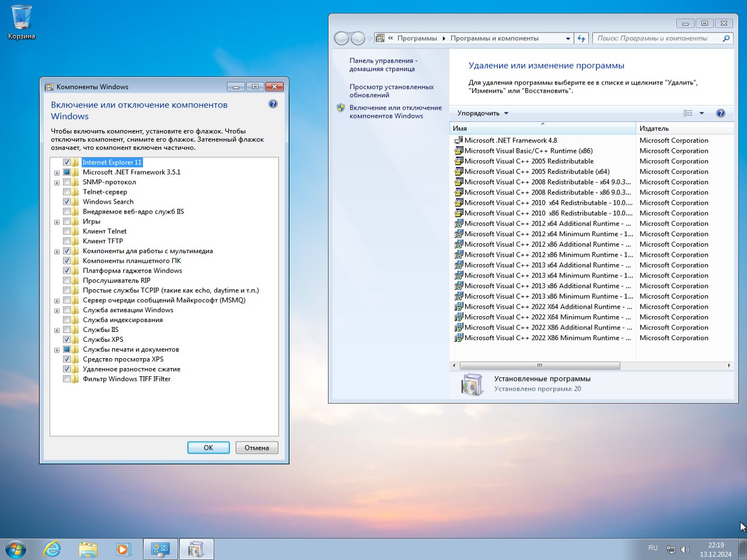The width and height of the screenshot is (747, 560).
Task: Disable Платформа гаджетов Windows checkbox
Action: point(67,271)
